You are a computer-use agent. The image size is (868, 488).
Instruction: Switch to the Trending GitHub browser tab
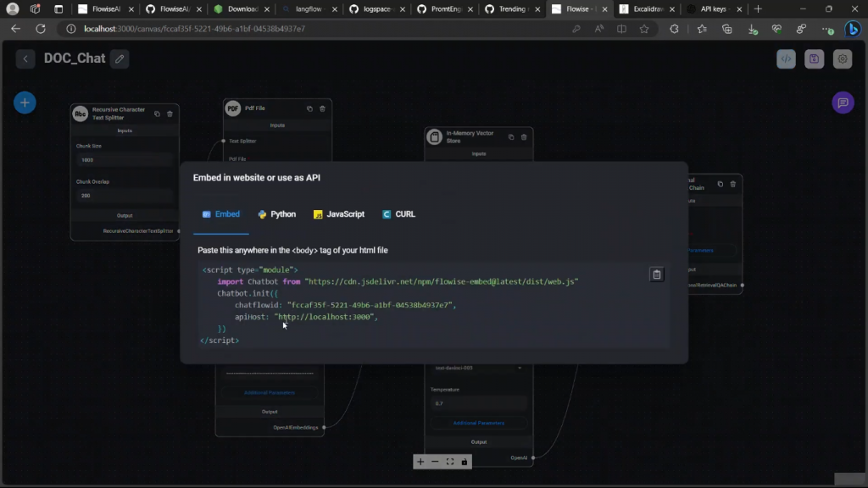(511, 8)
